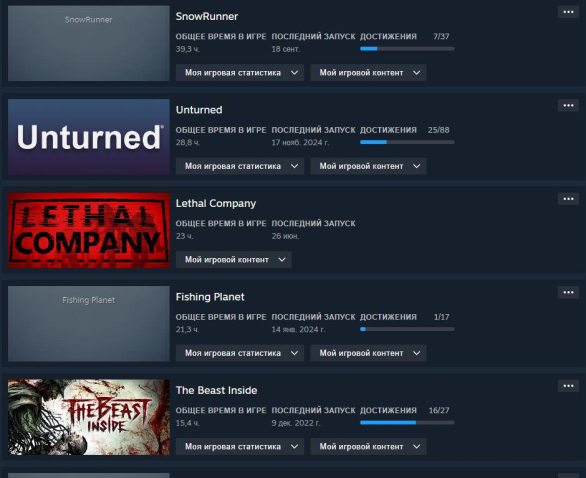
Task: Open the three-dot menu for Fishing Planet
Action: pyautogui.click(x=568, y=292)
